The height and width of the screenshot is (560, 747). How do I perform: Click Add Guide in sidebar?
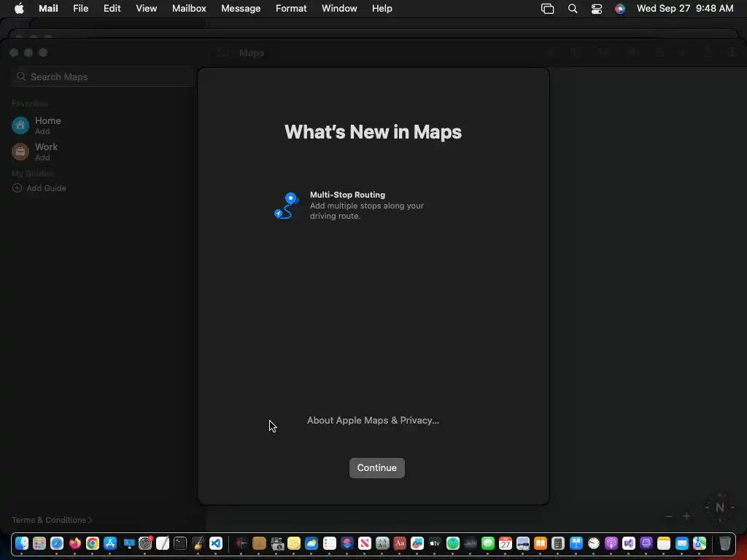(x=39, y=188)
